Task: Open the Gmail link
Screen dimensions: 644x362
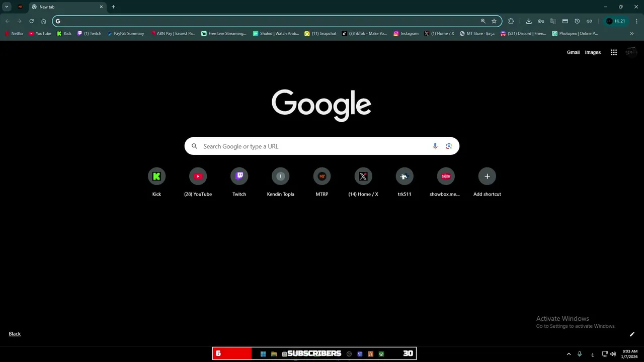Action: pos(573,52)
